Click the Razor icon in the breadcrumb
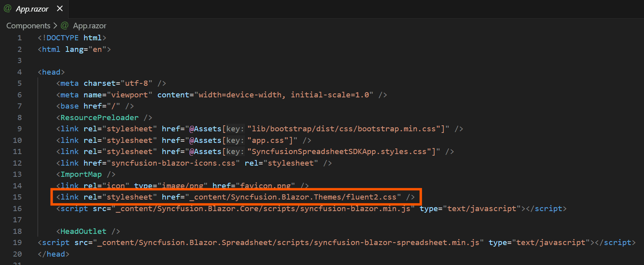The image size is (644, 265). (x=65, y=26)
